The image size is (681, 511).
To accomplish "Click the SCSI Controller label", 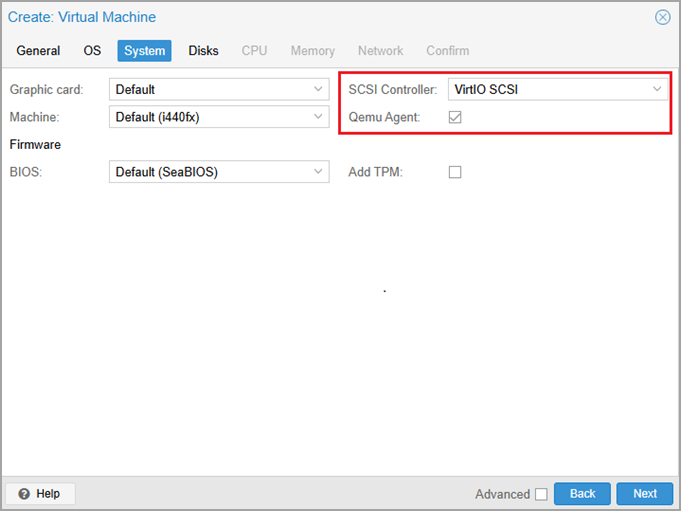I will pos(393,89).
